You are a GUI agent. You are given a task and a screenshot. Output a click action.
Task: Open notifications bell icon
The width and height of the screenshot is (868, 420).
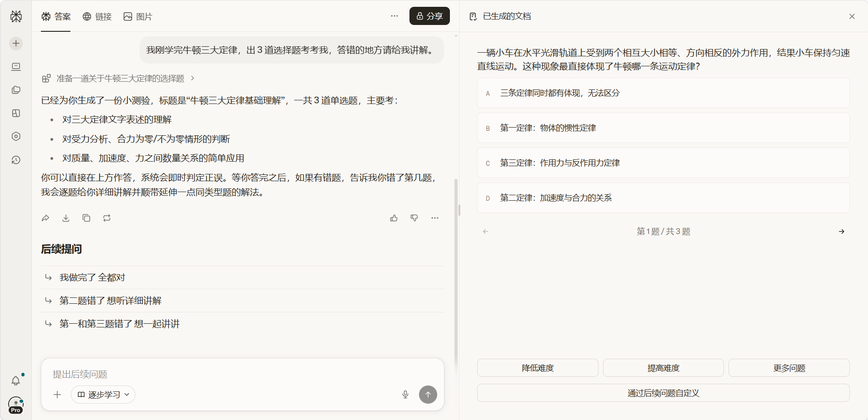point(16,380)
